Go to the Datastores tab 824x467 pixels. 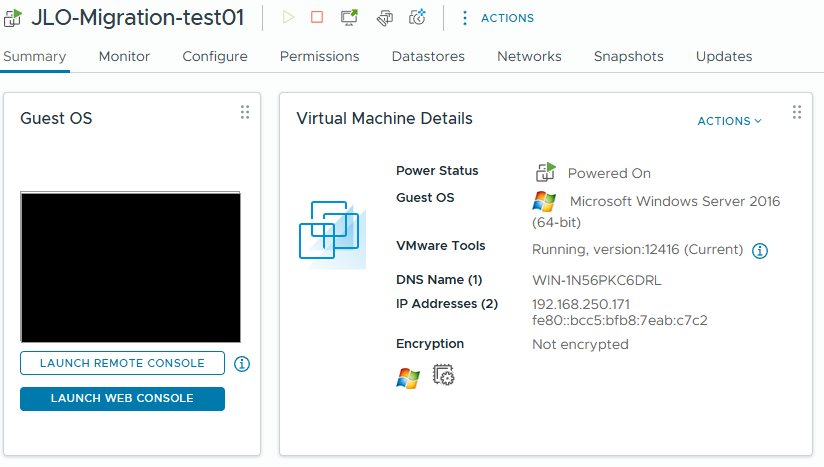point(428,56)
